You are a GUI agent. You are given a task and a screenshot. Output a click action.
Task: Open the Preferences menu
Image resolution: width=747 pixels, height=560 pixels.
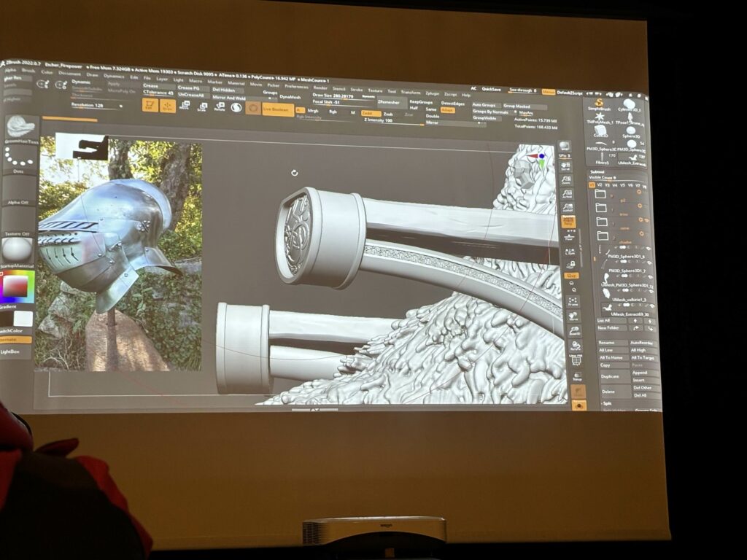pyautogui.click(x=296, y=86)
